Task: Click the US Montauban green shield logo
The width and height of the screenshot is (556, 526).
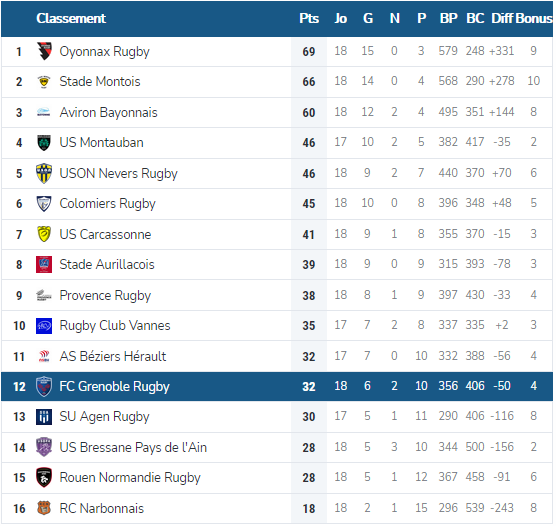Action: click(44, 143)
